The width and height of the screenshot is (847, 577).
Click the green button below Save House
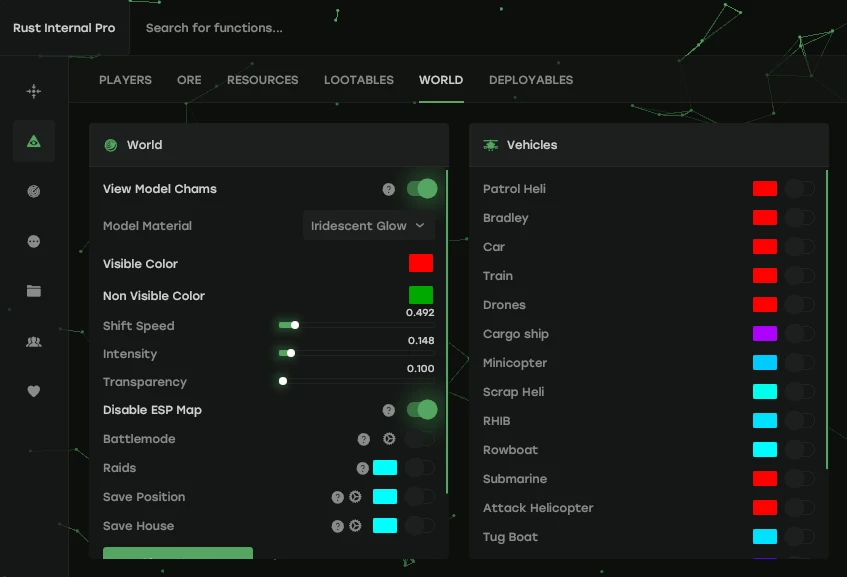pyautogui.click(x=178, y=553)
